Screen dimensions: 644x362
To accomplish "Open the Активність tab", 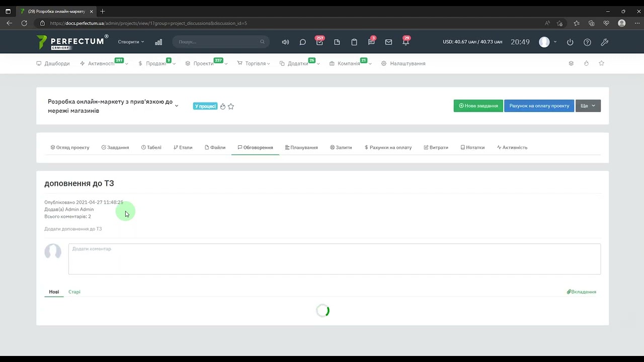I will (x=512, y=147).
